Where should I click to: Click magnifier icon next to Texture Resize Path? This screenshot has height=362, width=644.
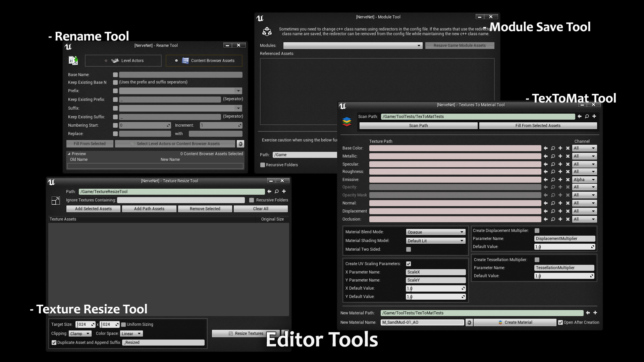click(x=276, y=191)
